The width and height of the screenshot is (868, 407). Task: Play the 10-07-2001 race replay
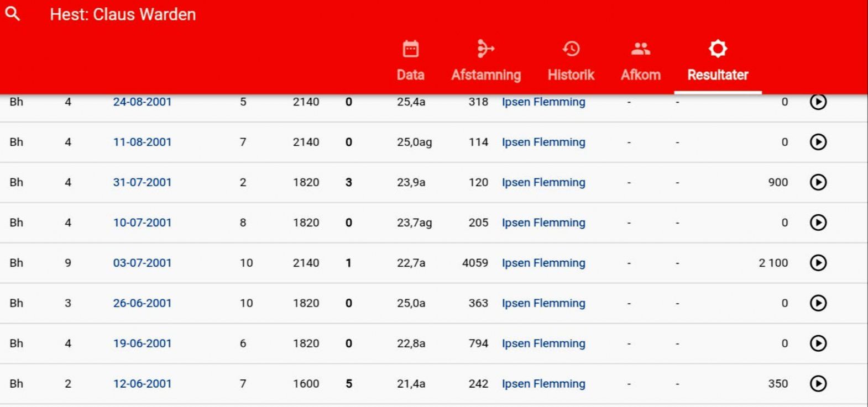pyautogui.click(x=818, y=223)
